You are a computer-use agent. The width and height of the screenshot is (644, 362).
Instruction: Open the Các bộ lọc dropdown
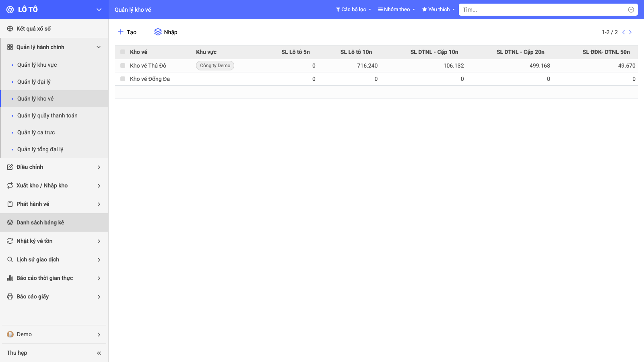pyautogui.click(x=353, y=9)
